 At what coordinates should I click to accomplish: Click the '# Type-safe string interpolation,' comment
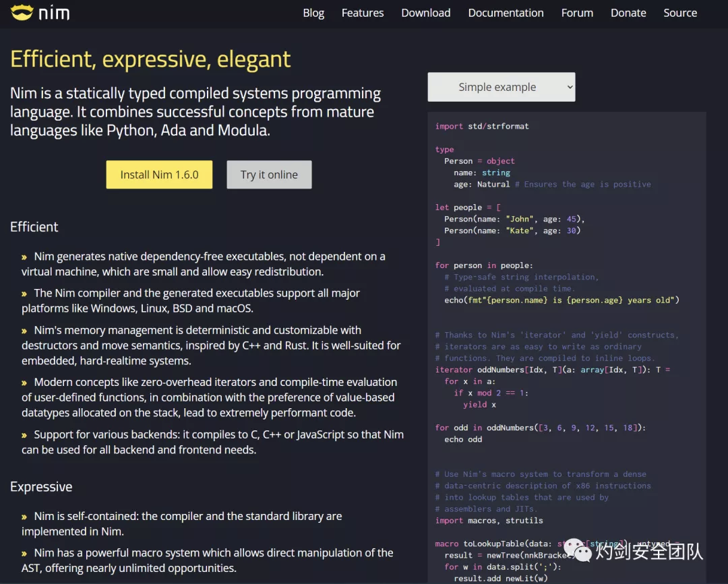[521, 277]
